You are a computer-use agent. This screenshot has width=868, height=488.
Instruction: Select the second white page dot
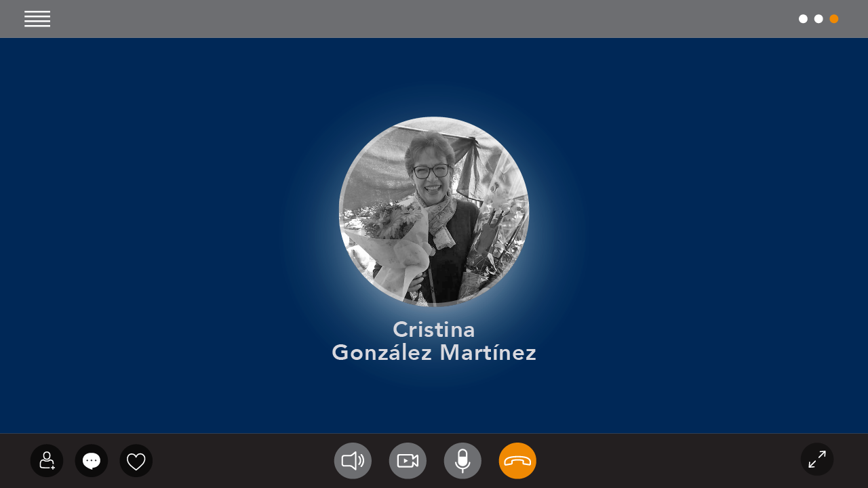click(x=818, y=19)
